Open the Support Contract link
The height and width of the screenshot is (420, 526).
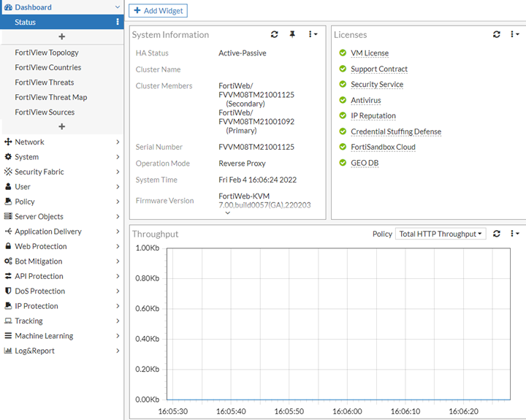coord(379,69)
